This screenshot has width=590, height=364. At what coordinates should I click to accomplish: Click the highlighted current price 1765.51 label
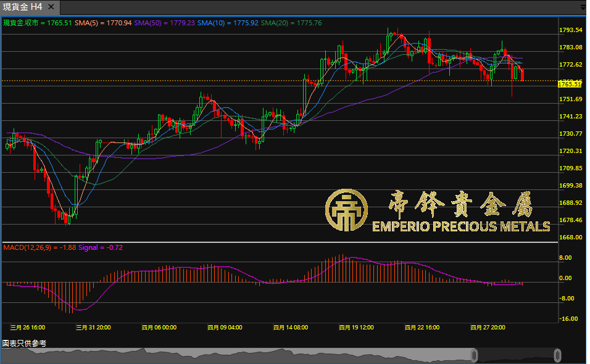point(569,84)
